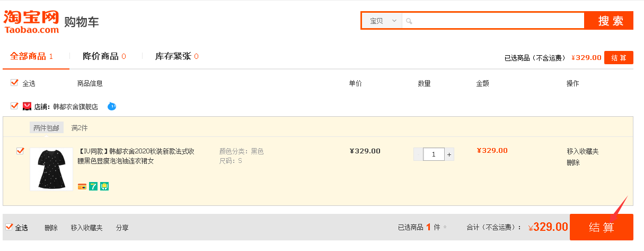Decrease quantity with the minus button
644x251 pixels.
418,154
